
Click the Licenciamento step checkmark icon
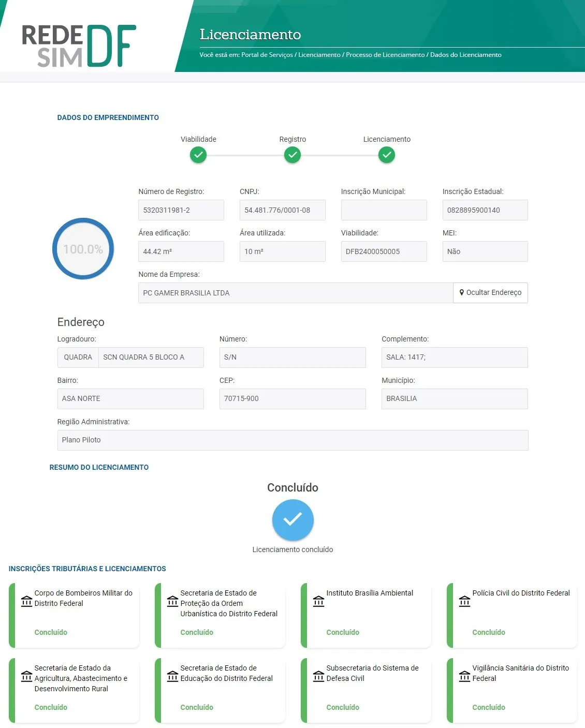click(x=387, y=155)
